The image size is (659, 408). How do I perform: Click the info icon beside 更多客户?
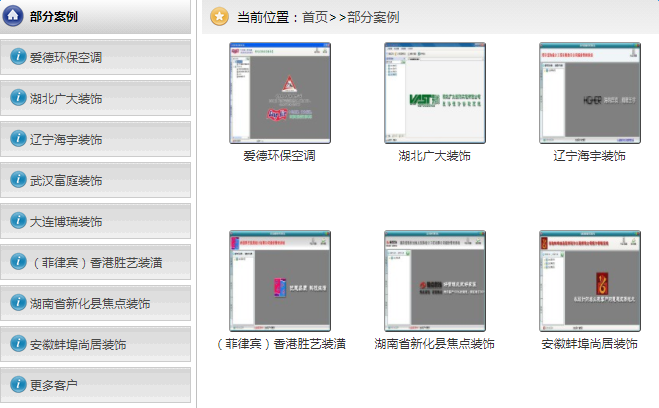pyautogui.click(x=17, y=384)
